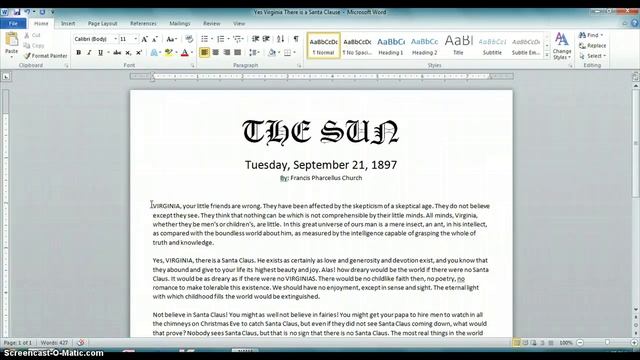Apply the Title style
The image size is (640, 360).
458,46
